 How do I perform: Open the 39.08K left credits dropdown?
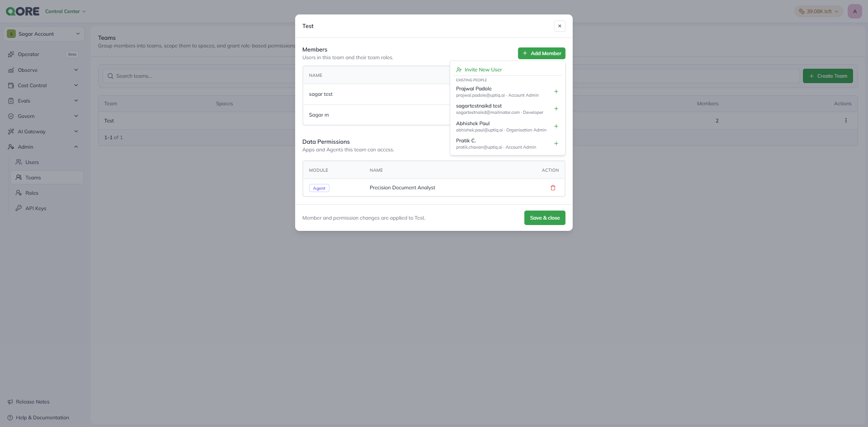click(819, 12)
